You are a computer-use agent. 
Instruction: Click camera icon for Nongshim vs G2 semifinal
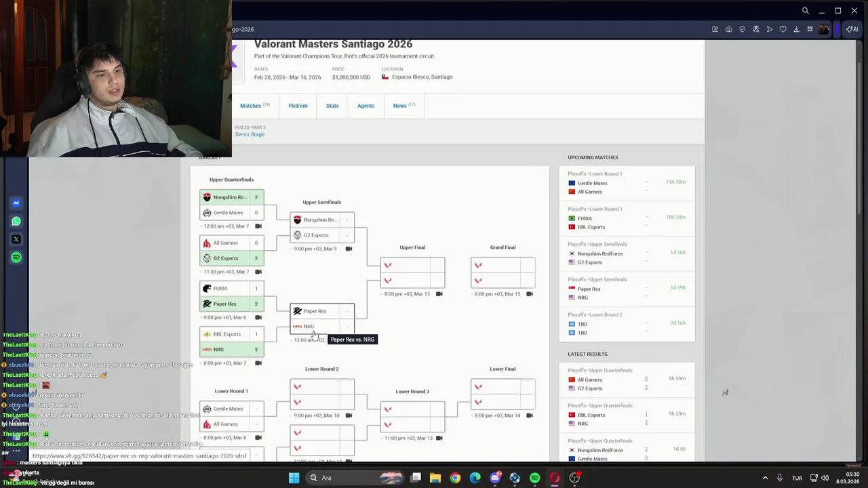click(x=349, y=249)
